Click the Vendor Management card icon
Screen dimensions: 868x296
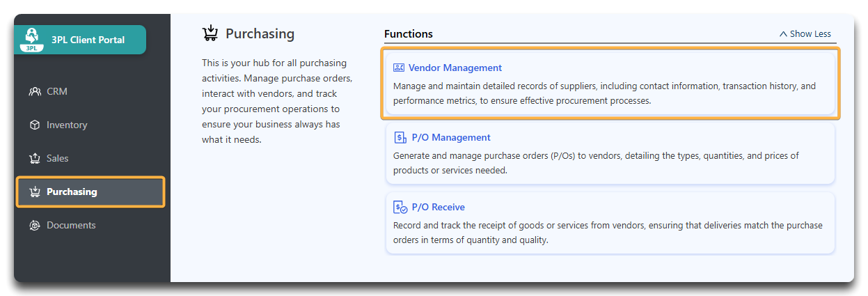(x=399, y=68)
